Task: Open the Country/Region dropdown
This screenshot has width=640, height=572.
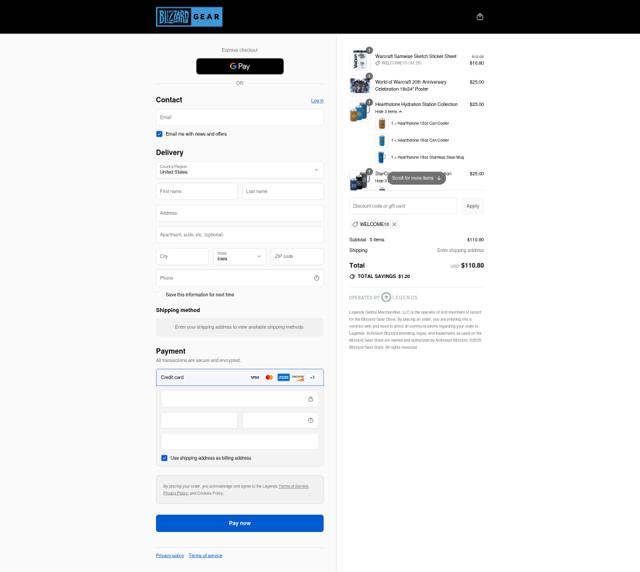Action: pos(240,169)
